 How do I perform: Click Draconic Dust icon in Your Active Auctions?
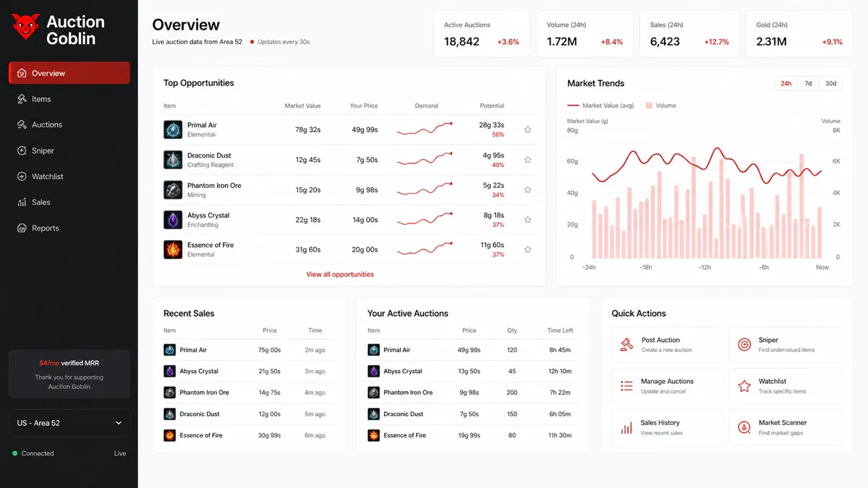373,414
